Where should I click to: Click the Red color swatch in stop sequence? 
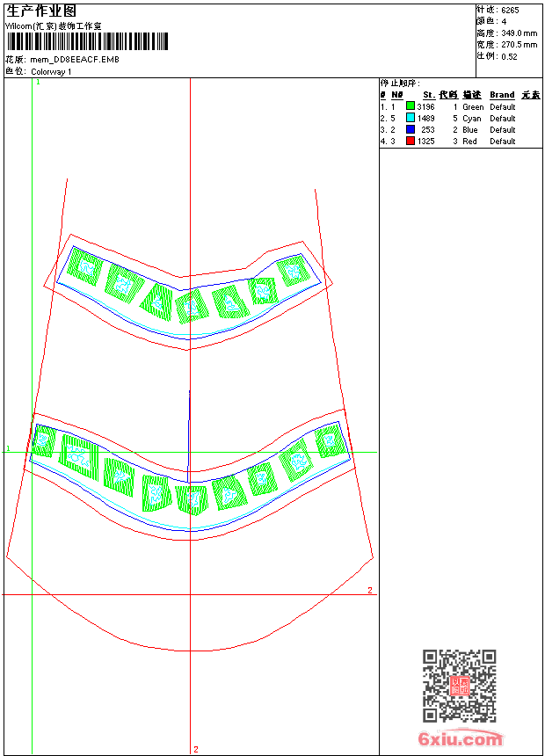411,141
